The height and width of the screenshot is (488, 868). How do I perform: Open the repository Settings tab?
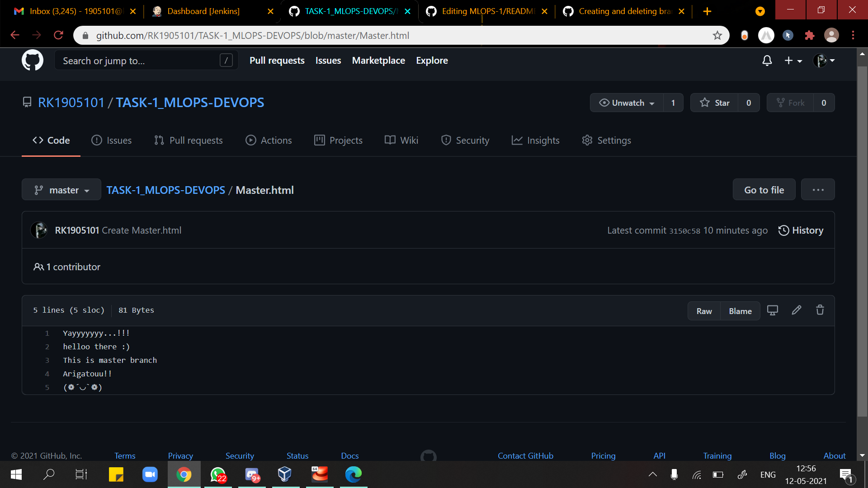(x=606, y=141)
